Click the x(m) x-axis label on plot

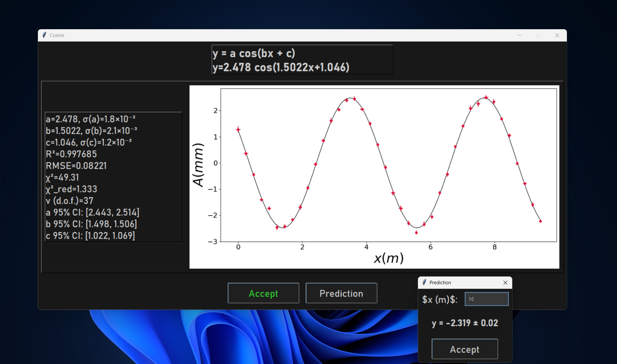click(x=389, y=258)
